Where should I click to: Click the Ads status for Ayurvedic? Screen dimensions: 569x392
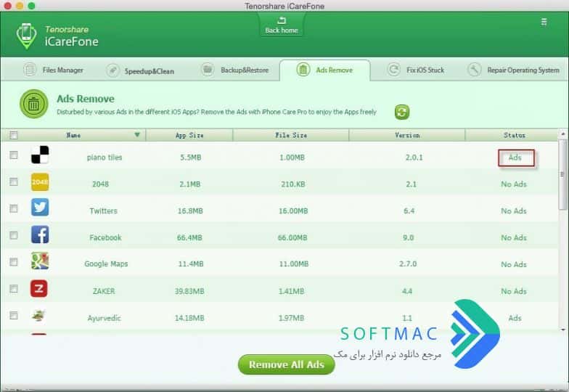pos(515,318)
